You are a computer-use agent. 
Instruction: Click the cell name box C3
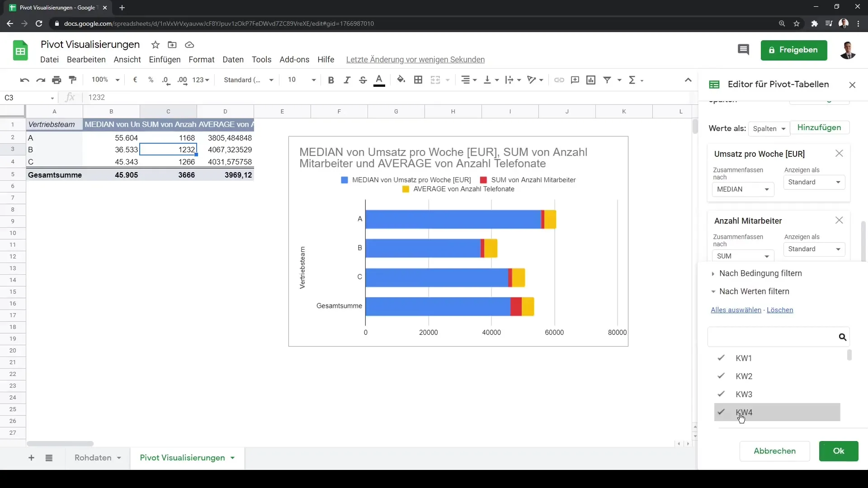(28, 98)
